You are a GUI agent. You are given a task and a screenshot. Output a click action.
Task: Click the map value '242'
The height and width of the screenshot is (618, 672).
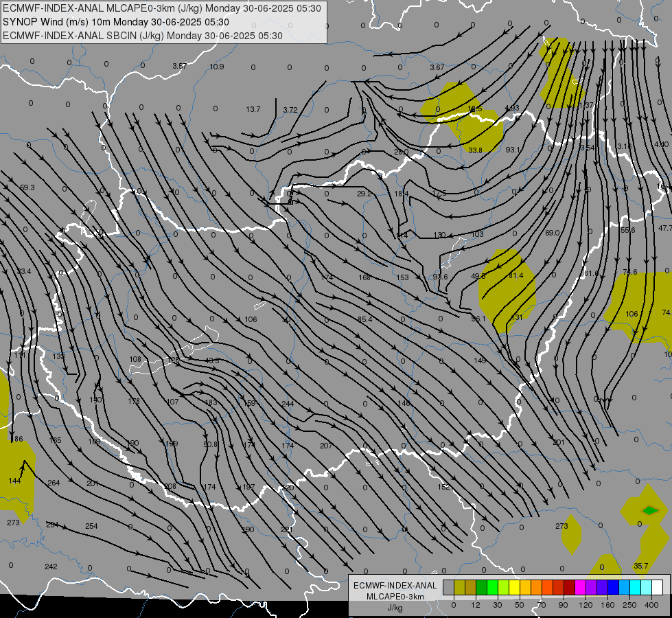[x=51, y=566]
